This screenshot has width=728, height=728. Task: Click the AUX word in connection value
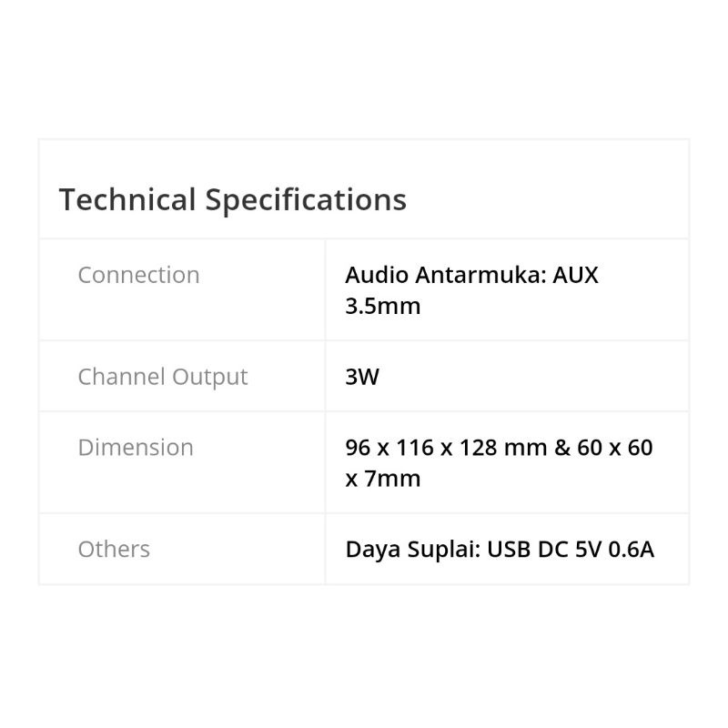click(x=575, y=275)
